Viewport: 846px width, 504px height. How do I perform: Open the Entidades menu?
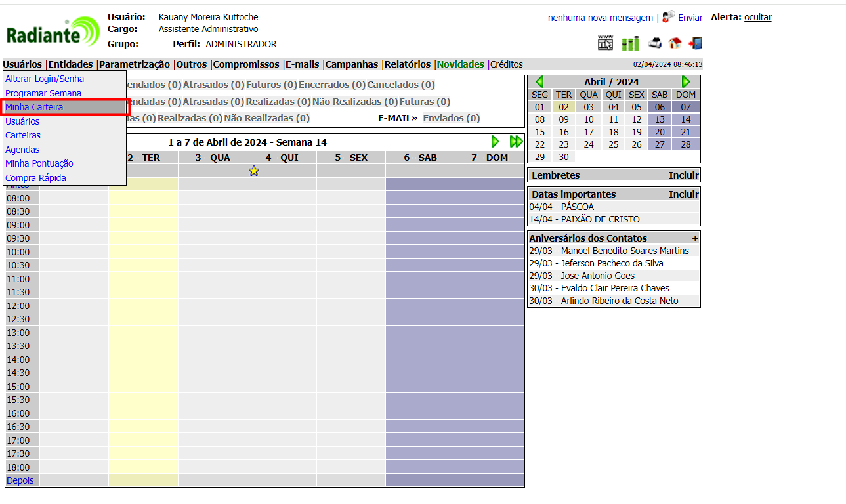[x=71, y=64]
